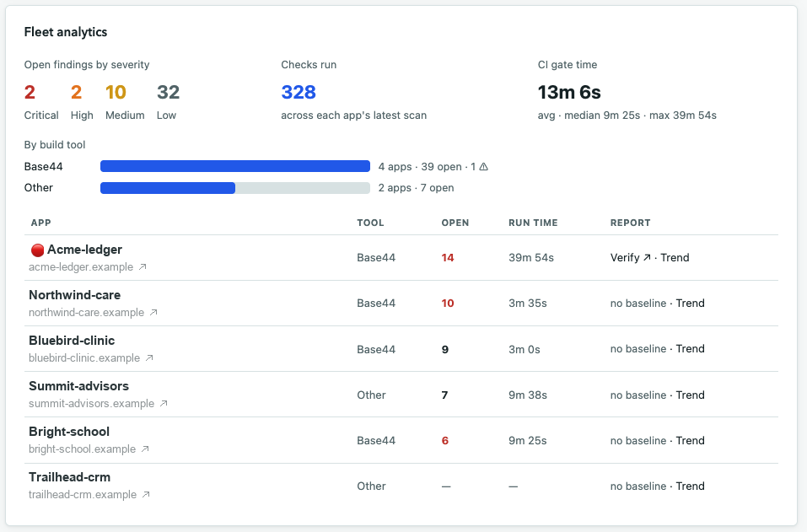Click the Base44 build tool progress bar
This screenshot has width=807, height=532.
235,166
